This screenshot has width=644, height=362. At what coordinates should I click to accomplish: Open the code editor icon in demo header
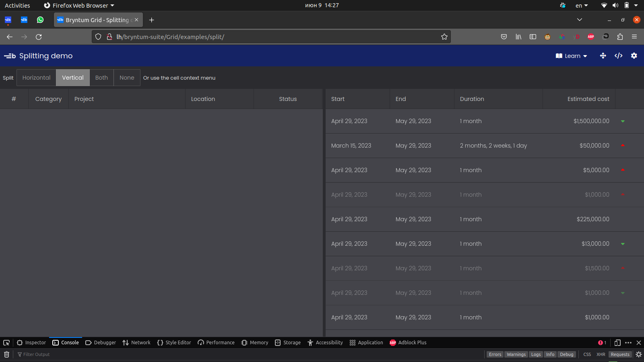(618, 56)
